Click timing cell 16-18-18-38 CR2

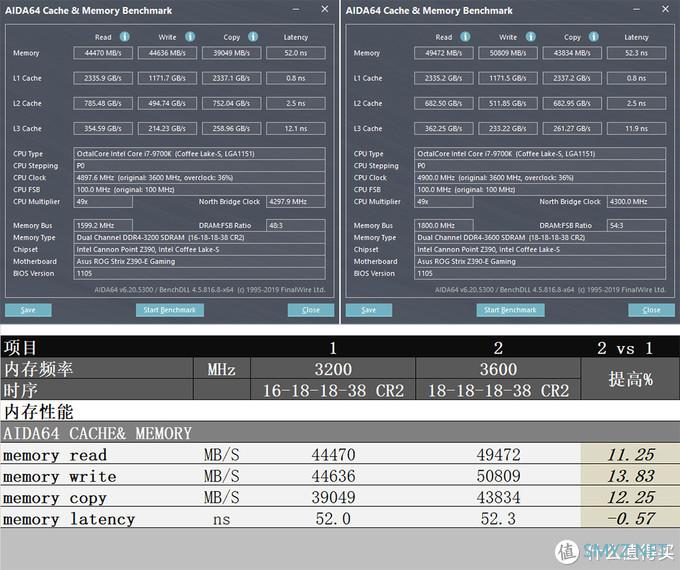[x=333, y=390]
